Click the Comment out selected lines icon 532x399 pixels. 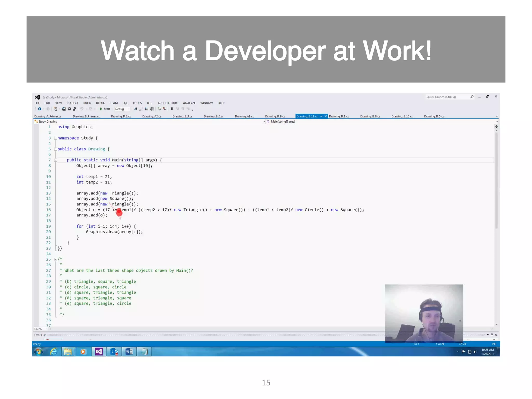[159, 109]
